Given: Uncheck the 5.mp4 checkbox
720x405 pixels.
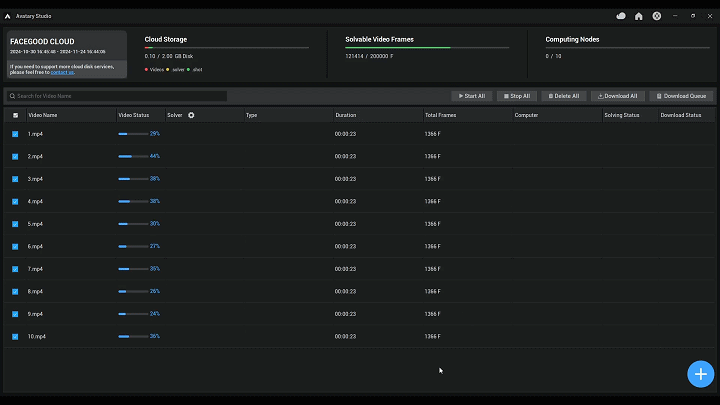Looking at the screenshot, I should coord(15,224).
